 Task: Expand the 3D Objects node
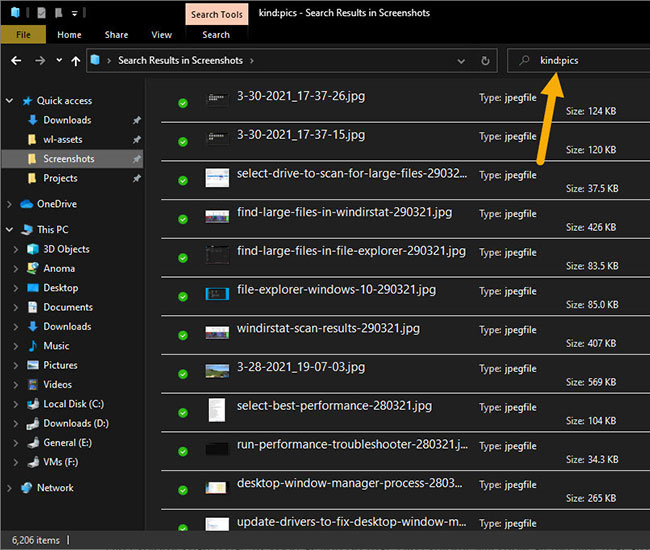(15, 249)
